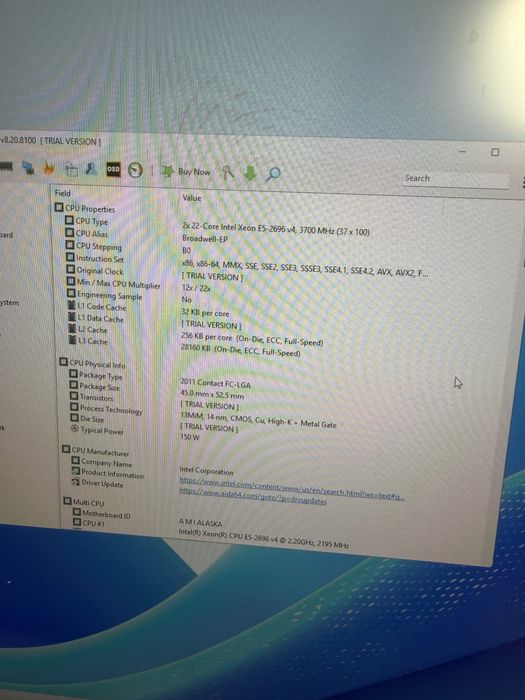The height and width of the screenshot is (700, 525).
Task: Click the 28160 KB L3 cache value
Action: (x=241, y=350)
